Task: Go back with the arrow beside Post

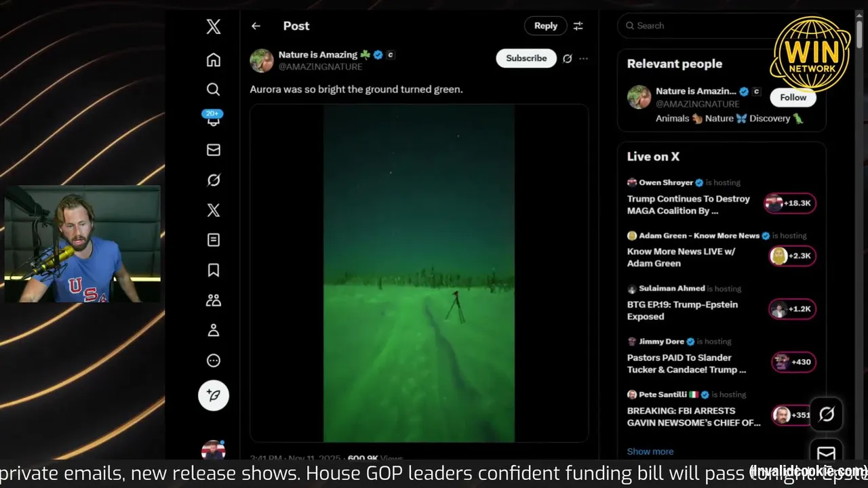Action: click(x=256, y=26)
